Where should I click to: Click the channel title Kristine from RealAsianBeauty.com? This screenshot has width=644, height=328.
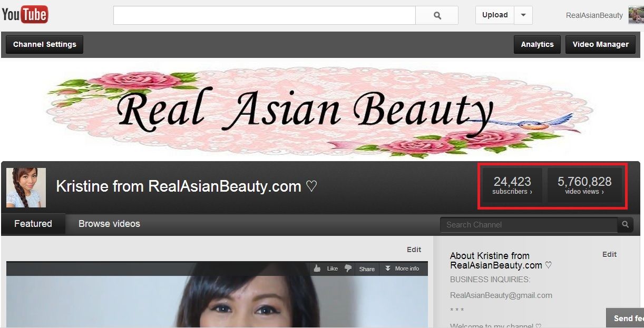pos(187,186)
